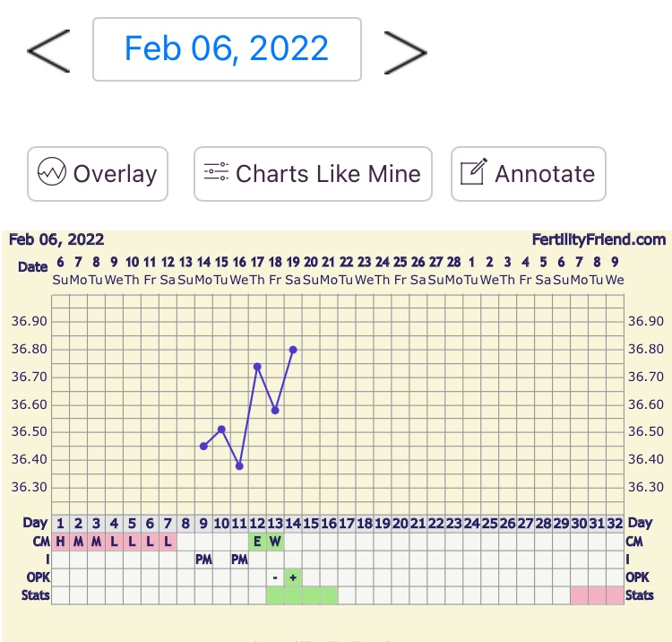Select the H flow cell on day 1
Viewport: 672px width, 642px height.
pyautogui.click(x=60, y=541)
